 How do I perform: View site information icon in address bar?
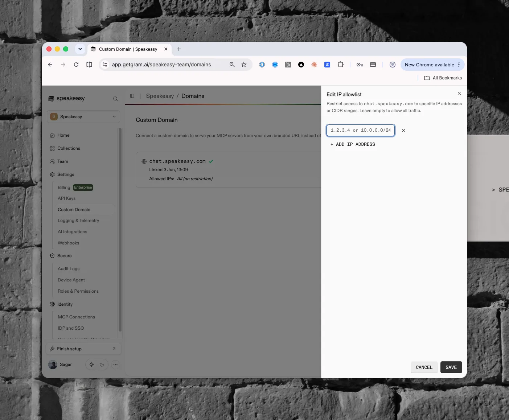point(105,65)
